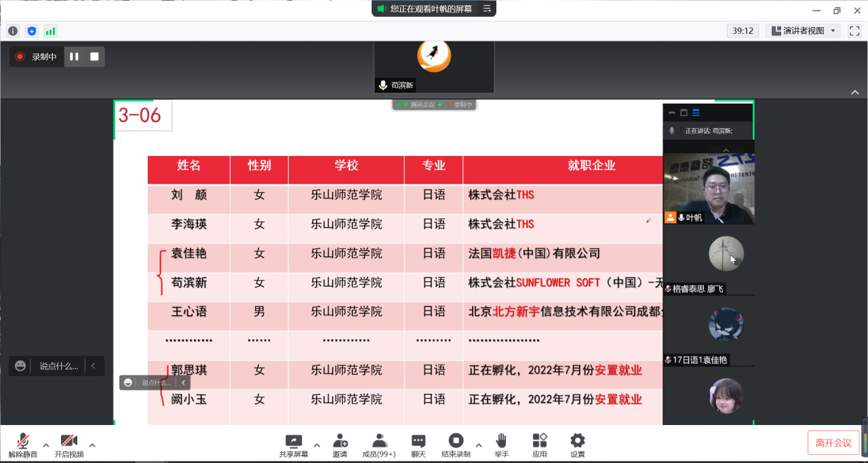Click the name cell 郭思琪

pos(189,370)
